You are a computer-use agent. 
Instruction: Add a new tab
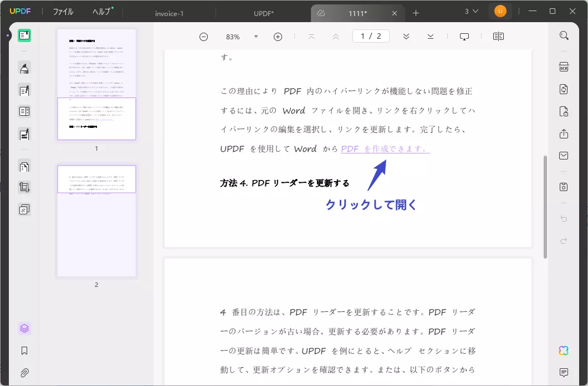416,13
